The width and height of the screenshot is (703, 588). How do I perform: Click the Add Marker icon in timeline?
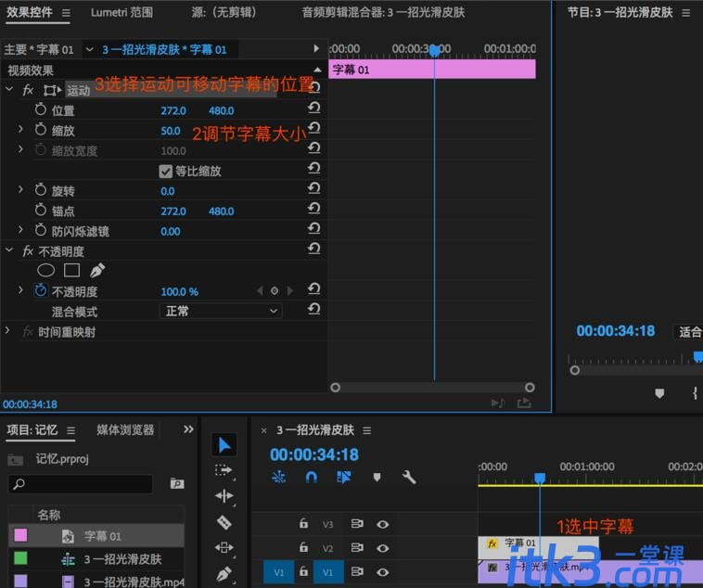(377, 478)
